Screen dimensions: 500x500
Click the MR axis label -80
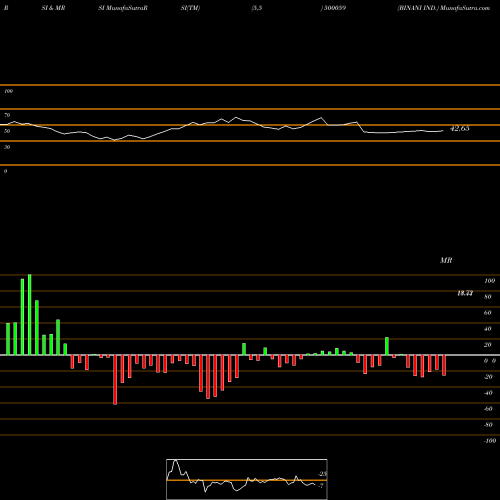coord(488,425)
